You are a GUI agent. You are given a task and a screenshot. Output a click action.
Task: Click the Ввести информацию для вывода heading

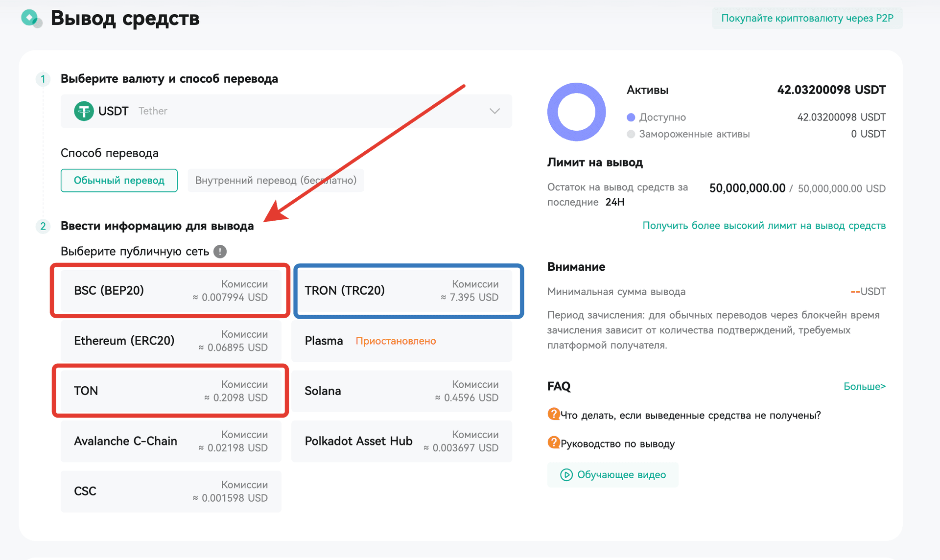(x=157, y=226)
